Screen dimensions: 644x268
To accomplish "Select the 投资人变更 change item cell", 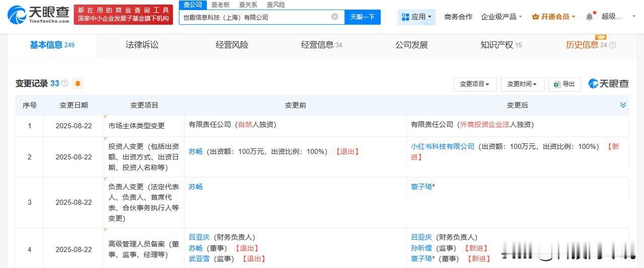I will coord(144,157).
